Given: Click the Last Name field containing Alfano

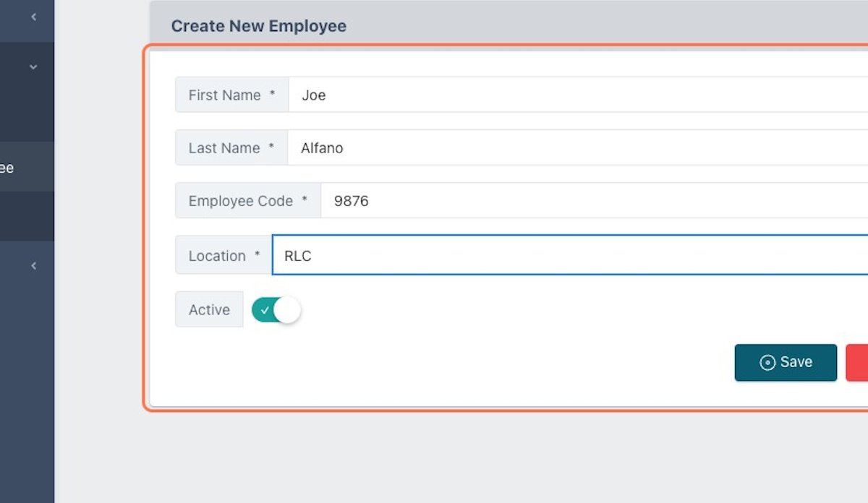Looking at the screenshot, I should (x=578, y=147).
